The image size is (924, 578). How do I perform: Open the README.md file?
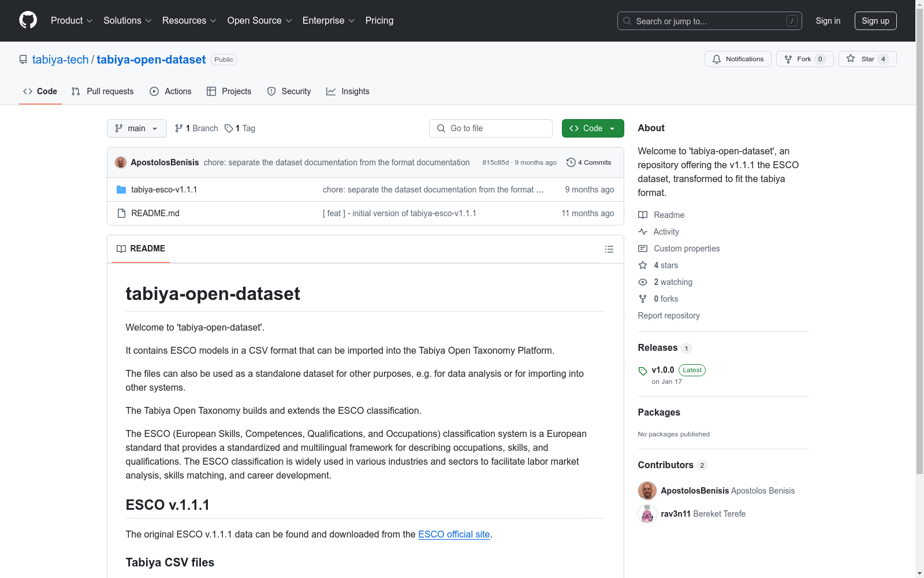(155, 213)
